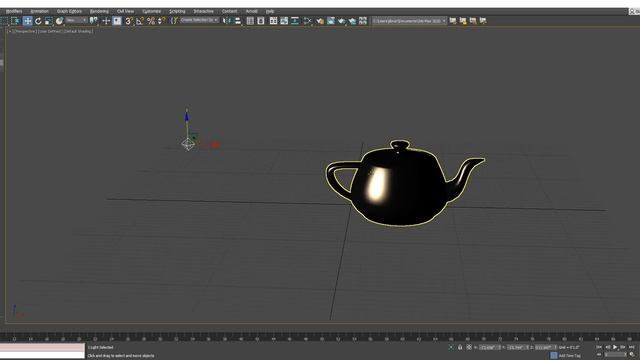Click the Use Pivot Point Center icon
The width and height of the screenshot is (640, 360).
[x=94, y=21]
